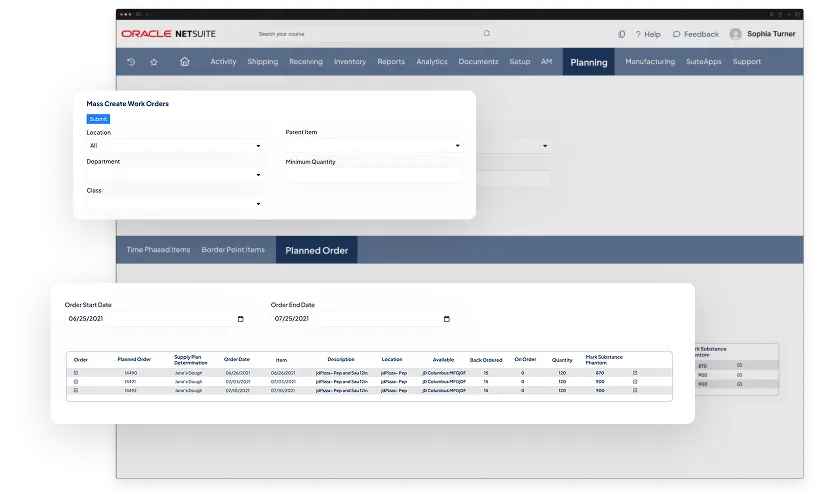The width and height of the screenshot is (818, 499).
Task: Open the Analytics menu
Action: tap(432, 62)
